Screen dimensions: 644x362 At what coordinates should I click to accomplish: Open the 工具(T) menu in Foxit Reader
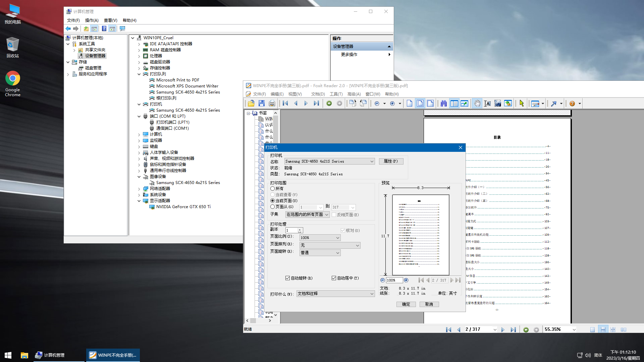(x=336, y=94)
